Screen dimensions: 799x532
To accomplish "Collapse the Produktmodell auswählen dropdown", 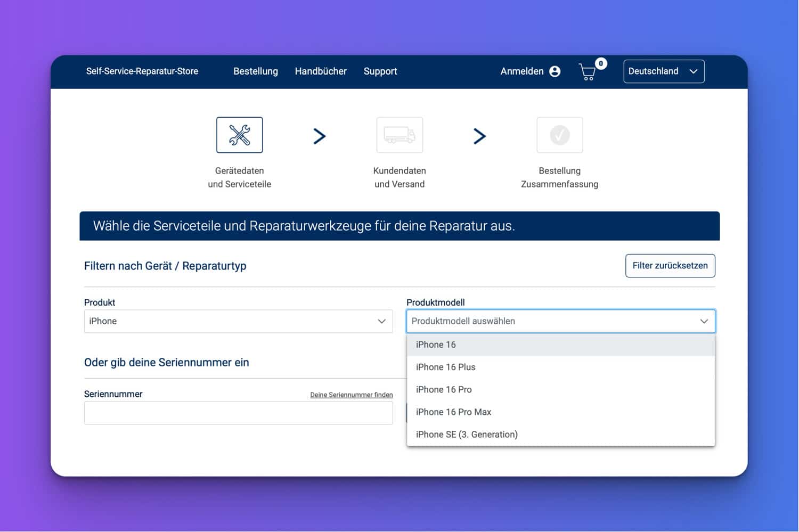I will click(561, 321).
